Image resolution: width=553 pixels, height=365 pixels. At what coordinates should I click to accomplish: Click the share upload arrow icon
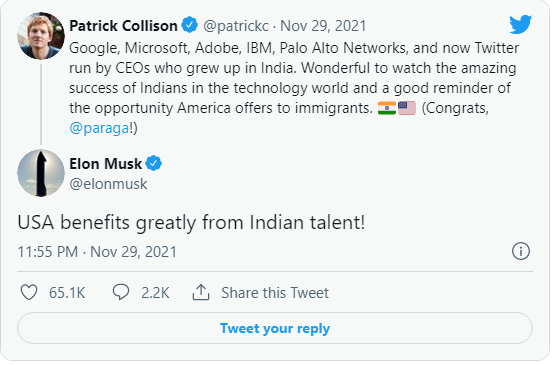202,294
